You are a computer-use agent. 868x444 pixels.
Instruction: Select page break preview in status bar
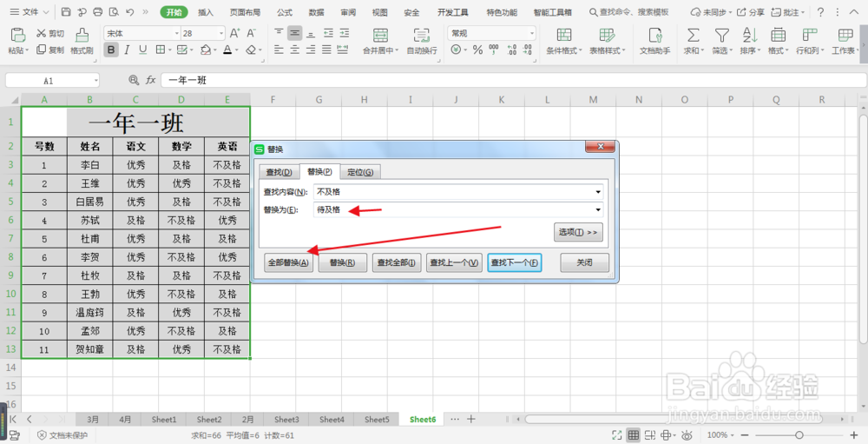pyautogui.click(x=650, y=435)
